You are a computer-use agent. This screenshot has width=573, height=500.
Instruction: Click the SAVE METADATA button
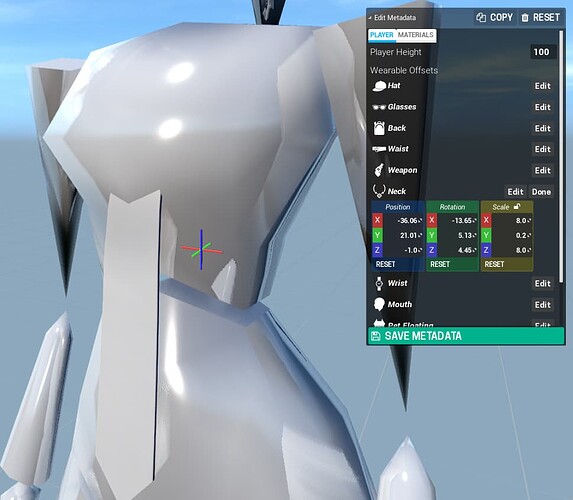[x=466, y=336]
